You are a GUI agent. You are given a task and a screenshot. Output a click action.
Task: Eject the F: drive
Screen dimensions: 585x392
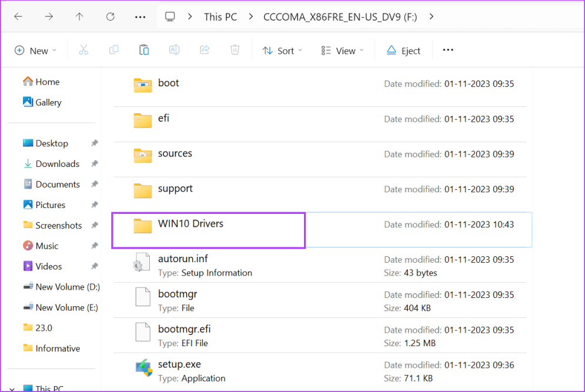click(x=403, y=51)
